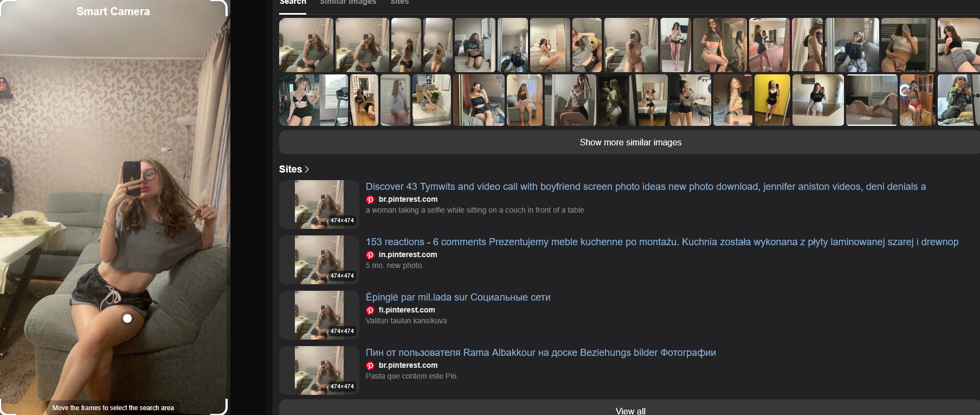
Task: Open the 'Épinglé par mil.lada' result link
Action: [458, 297]
